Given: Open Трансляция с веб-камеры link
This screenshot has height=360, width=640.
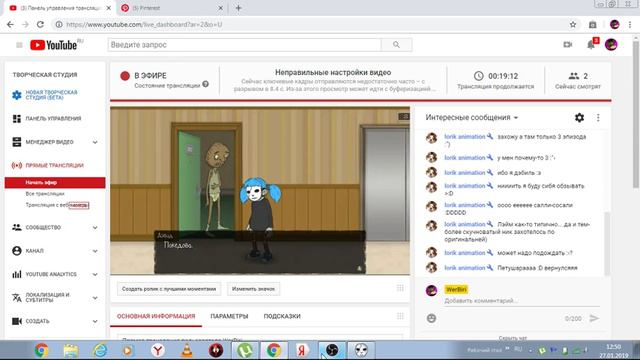Looking at the screenshot, I should coord(57,205).
